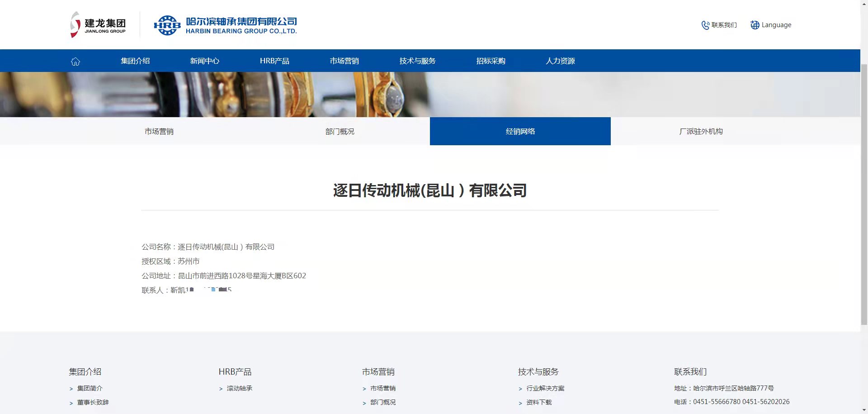This screenshot has width=868, height=414.
Task: Click the phone icon beside 联系我们
Action: pos(705,25)
